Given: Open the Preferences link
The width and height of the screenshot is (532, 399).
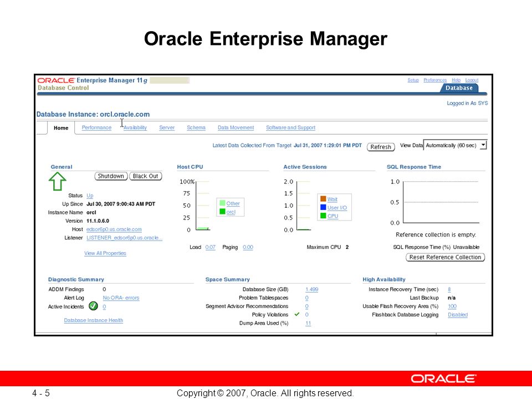Looking at the screenshot, I should (435, 80).
